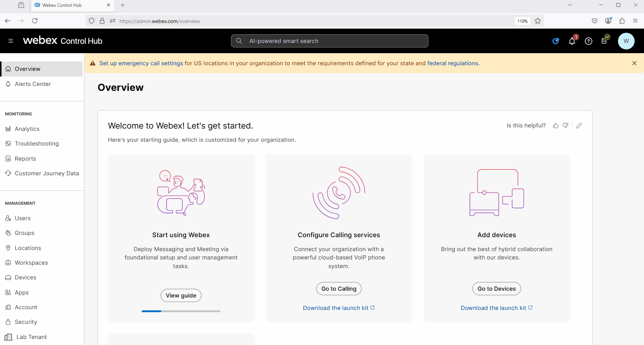Open Analytics in the sidebar
This screenshot has width=644, height=345.
[27, 129]
